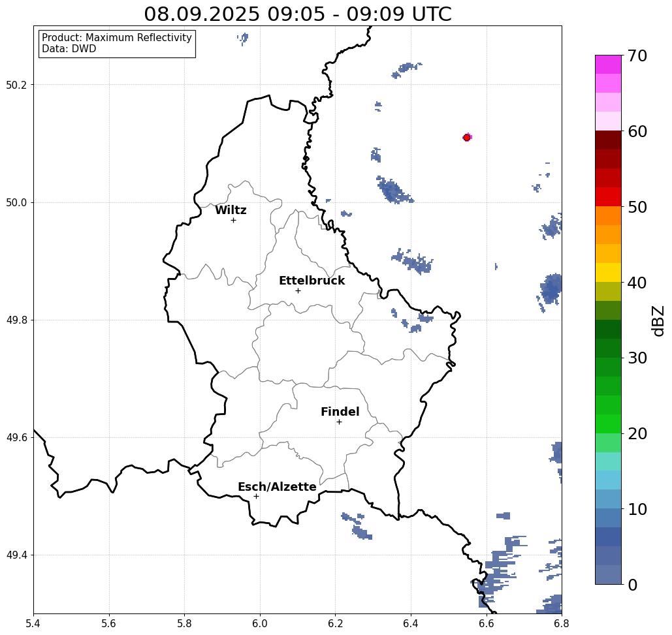Click the 5.4 longitude tick label
This screenshot has height=635, width=672.
33,624
